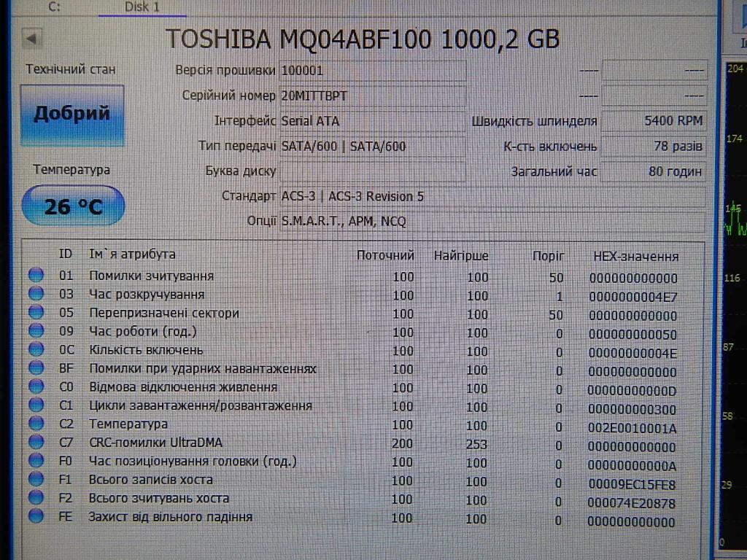Screen dimensions: 747x560
Task: Click status circle for 01 Помилки зчитування
Action: 36,275
